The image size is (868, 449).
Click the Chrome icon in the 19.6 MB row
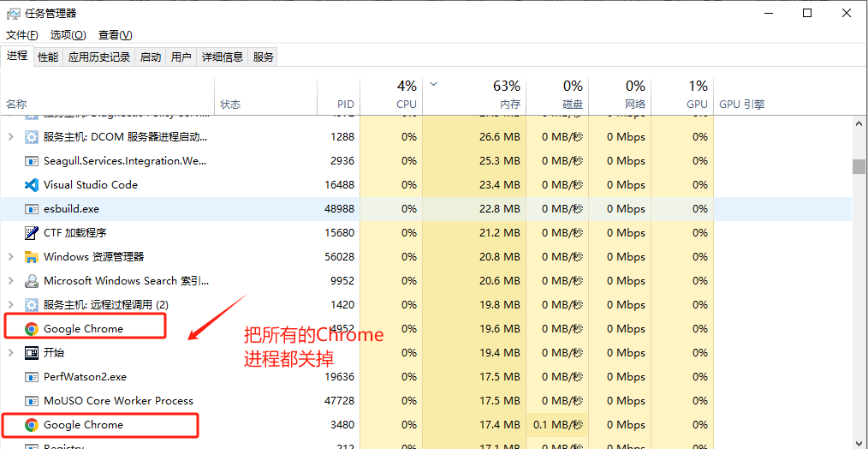point(32,329)
